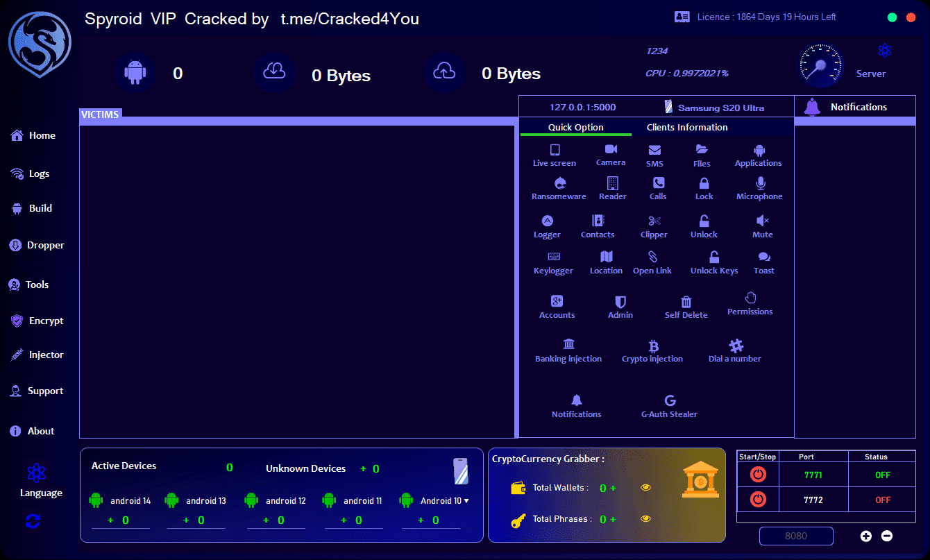Click the dragon logo at top left
This screenshot has height=560, width=930.
(40, 44)
